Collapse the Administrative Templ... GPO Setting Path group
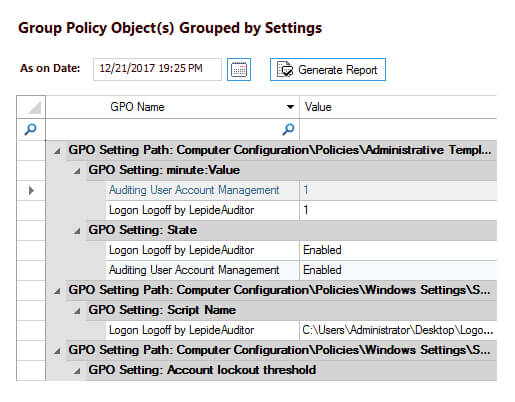 [x=57, y=151]
